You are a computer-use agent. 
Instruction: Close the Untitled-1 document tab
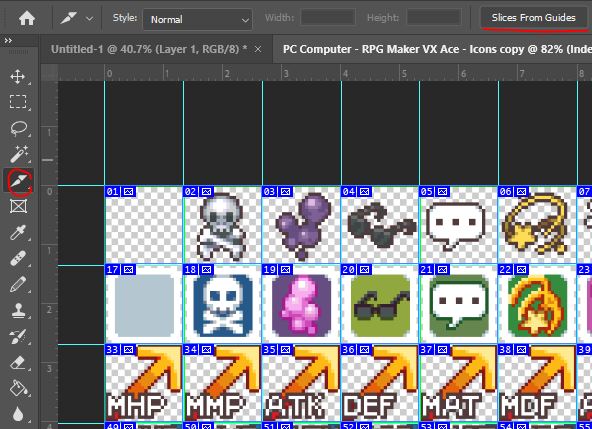pos(258,49)
